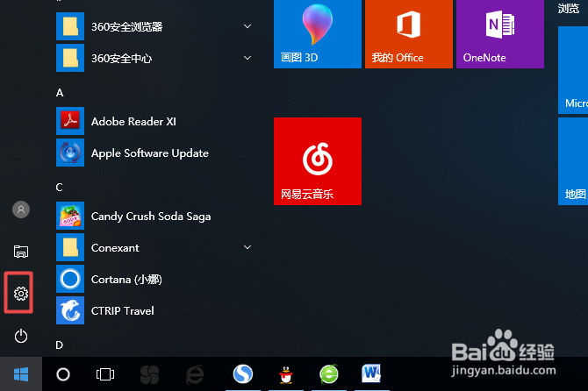Open the partially visible Microsoft tile
Viewport: 588px width, 391px height.
573,70
